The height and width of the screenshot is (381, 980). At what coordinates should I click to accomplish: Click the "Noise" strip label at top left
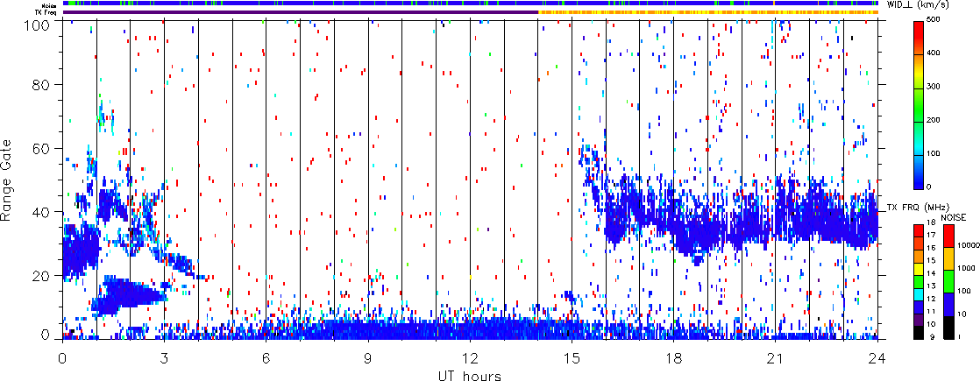click(52, 4)
